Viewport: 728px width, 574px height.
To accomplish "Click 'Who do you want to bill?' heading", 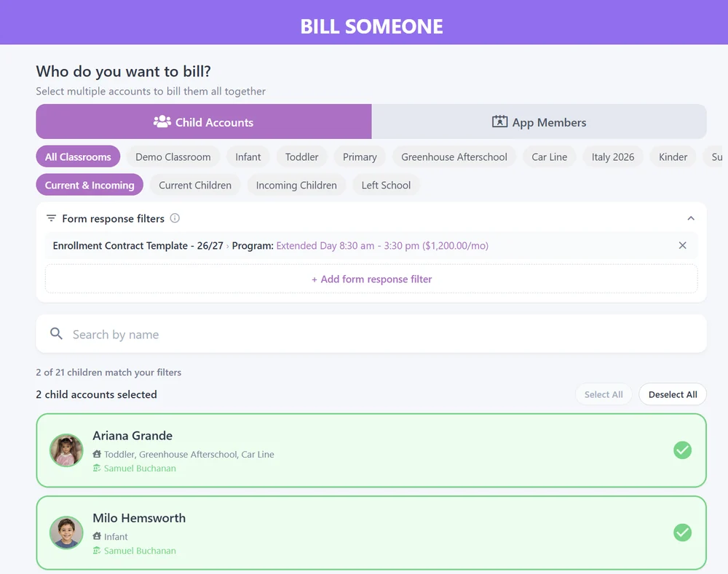I will [x=124, y=71].
